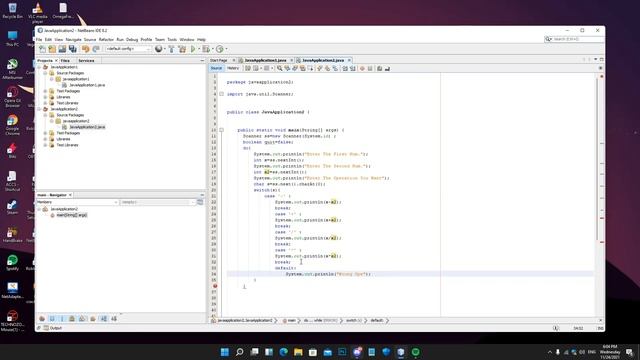Run the project with green play icon
The image size is (640, 360).
point(193,49)
